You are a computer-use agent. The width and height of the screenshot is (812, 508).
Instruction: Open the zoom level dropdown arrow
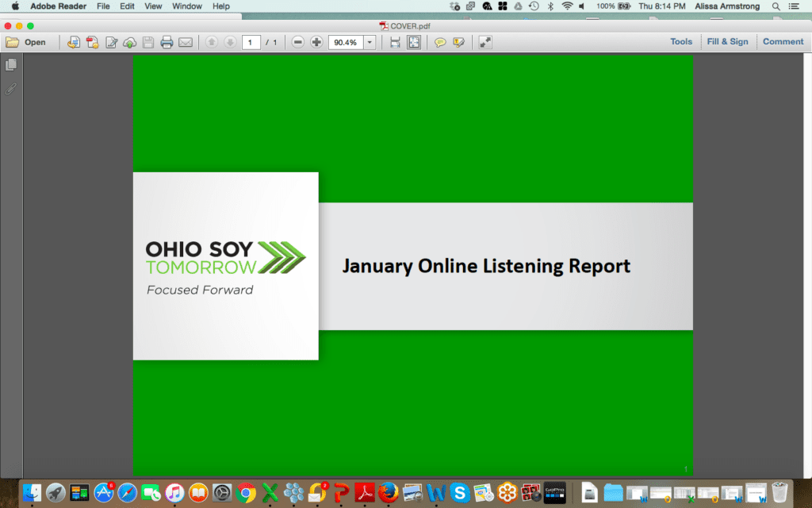tap(370, 43)
